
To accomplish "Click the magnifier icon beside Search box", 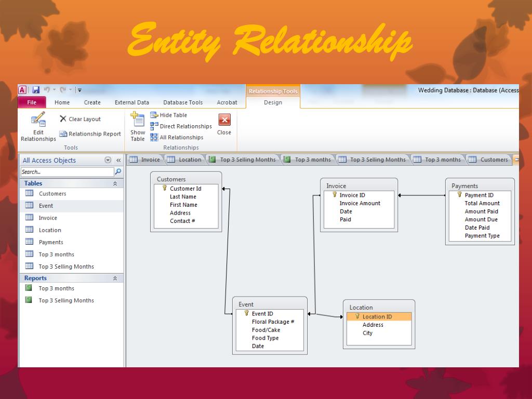I will (x=118, y=171).
